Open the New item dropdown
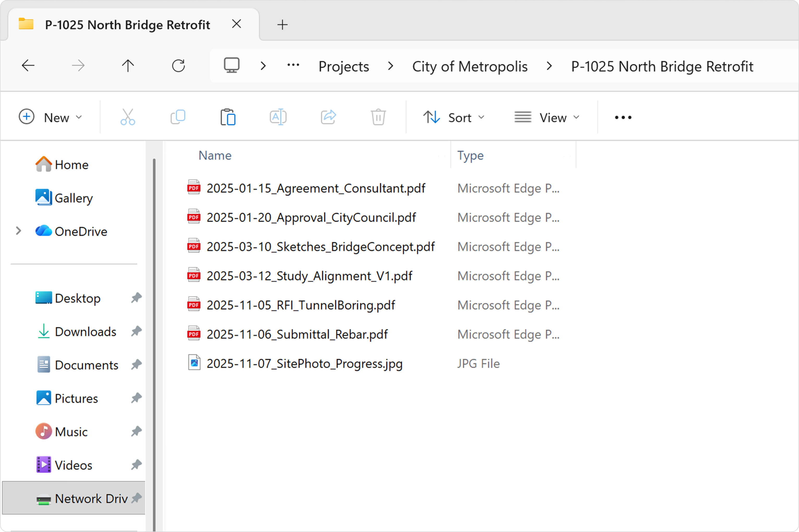This screenshot has width=799, height=532. [51, 117]
